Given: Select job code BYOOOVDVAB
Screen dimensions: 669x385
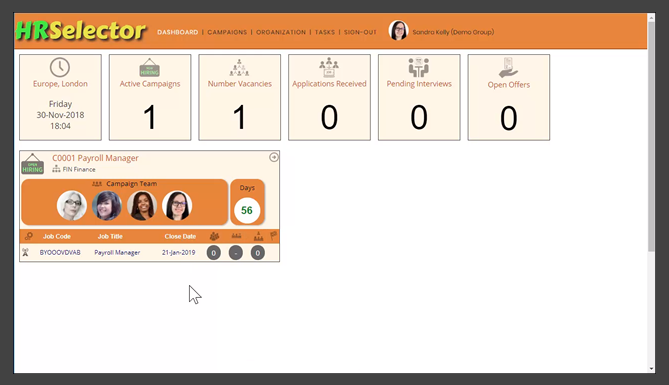Looking at the screenshot, I should [60, 253].
